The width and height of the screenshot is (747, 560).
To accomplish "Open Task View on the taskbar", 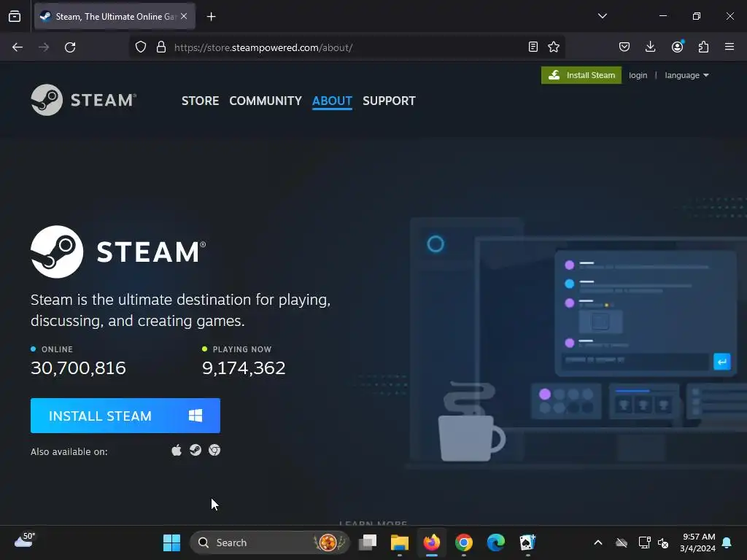I will pyautogui.click(x=368, y=542).
